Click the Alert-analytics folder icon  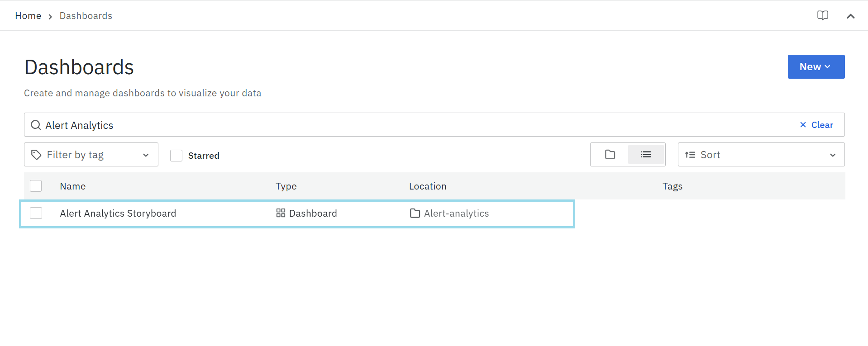click(415, 213)
